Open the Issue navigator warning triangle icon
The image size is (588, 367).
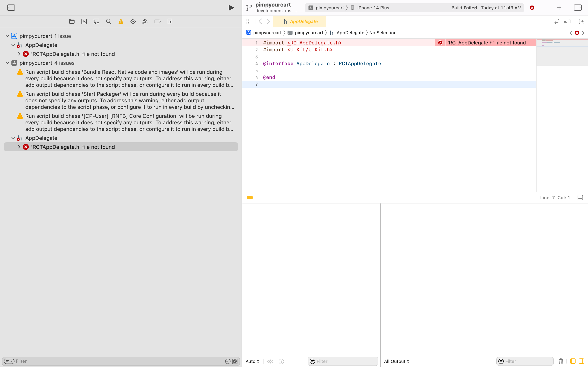[x=121, y=21]
